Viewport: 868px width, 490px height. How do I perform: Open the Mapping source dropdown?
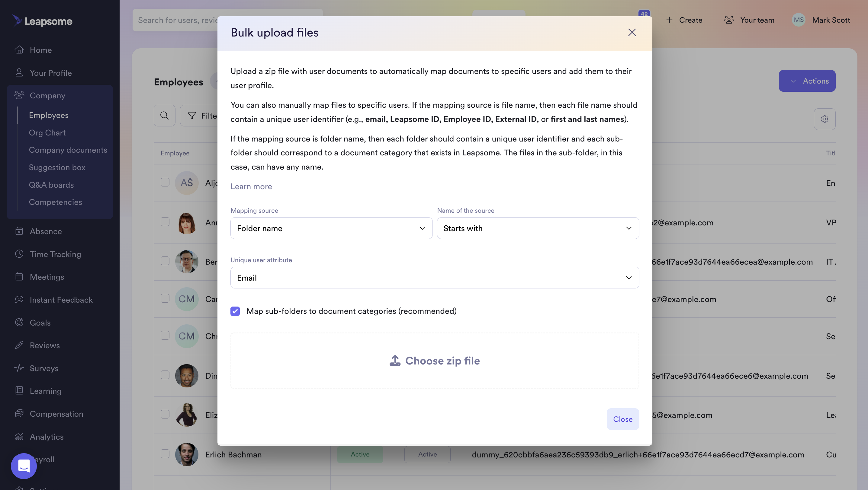(x=331, y=228)
